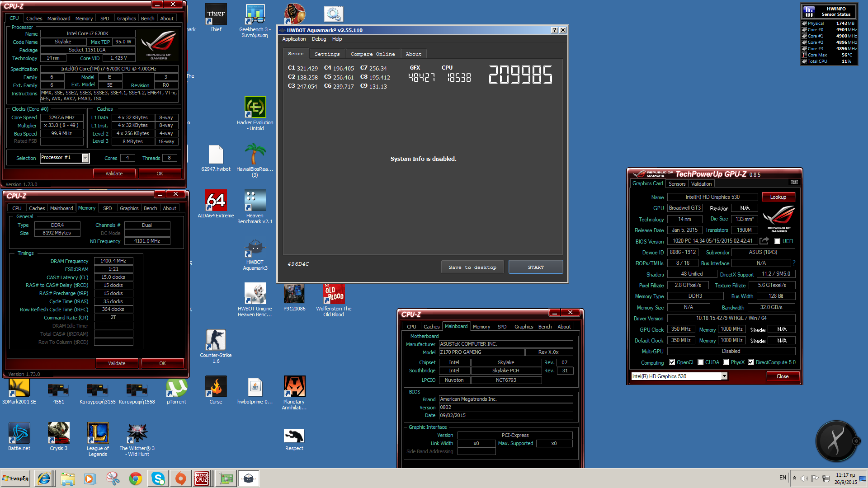Open the 62947.hwbot file icon
The image size is (868, 488).
click(x=216, y=158)
